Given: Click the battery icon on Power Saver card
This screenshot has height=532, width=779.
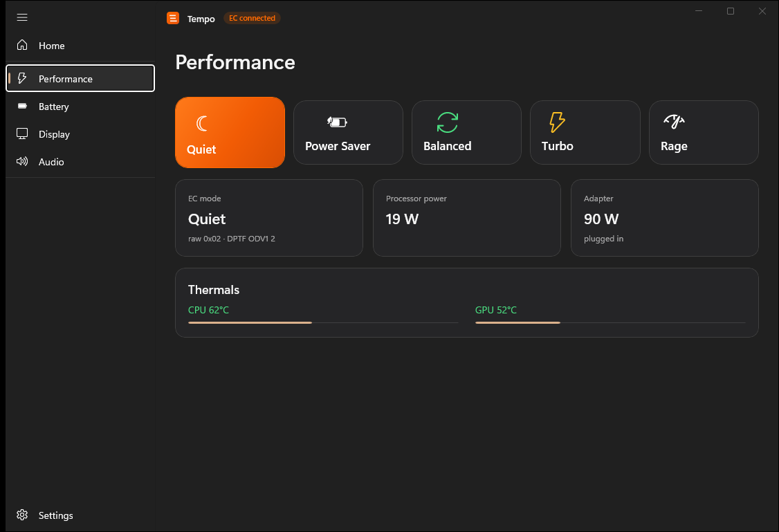Looking at the screenshot, I should pos(337,122).
